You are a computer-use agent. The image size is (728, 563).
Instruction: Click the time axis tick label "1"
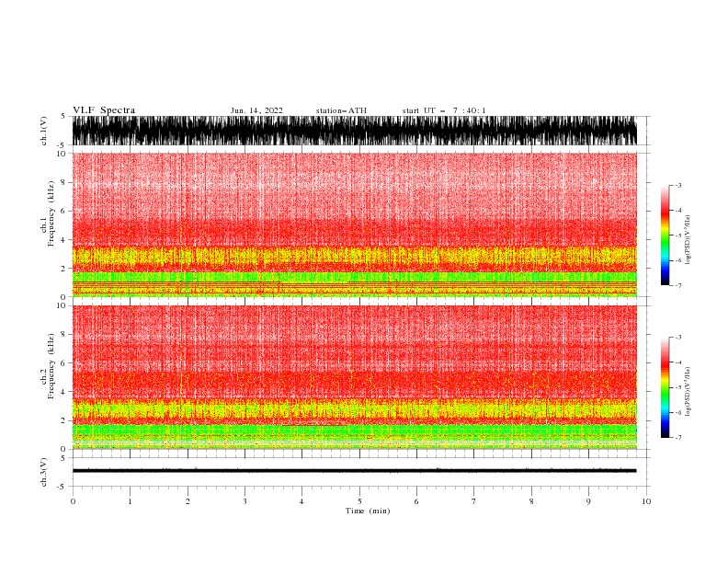130,501
